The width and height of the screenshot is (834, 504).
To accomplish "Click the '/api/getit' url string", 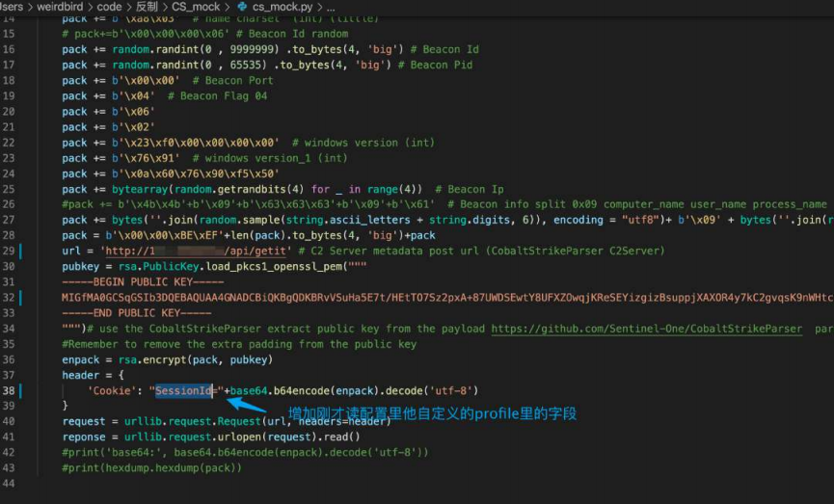I will tap(256, 251).
